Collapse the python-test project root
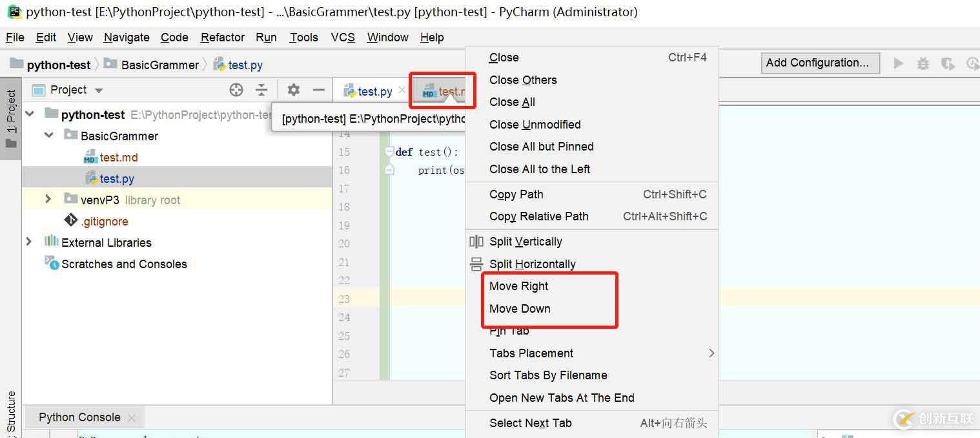980x438 pixels. click(x=29, y=114)
